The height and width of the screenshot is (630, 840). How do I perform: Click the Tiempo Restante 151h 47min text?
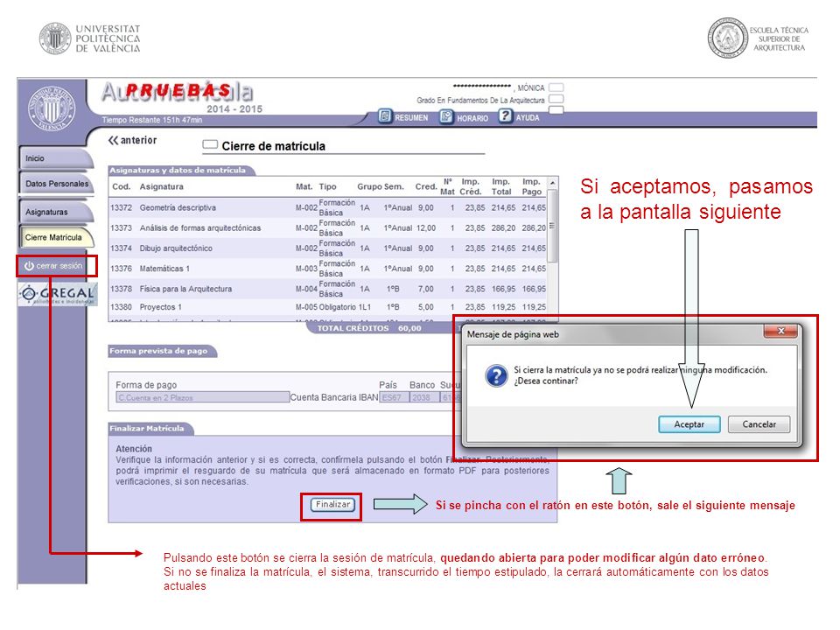[152, 120]
